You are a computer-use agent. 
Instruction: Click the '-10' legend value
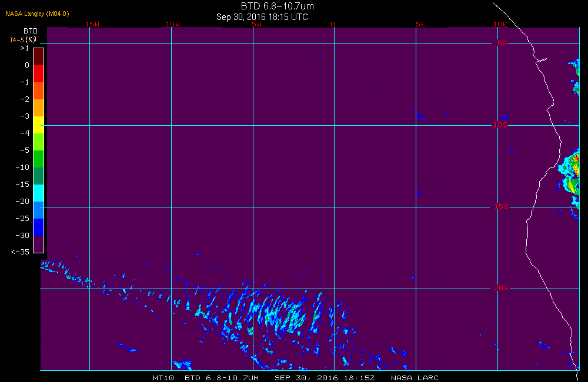(22, 167)
